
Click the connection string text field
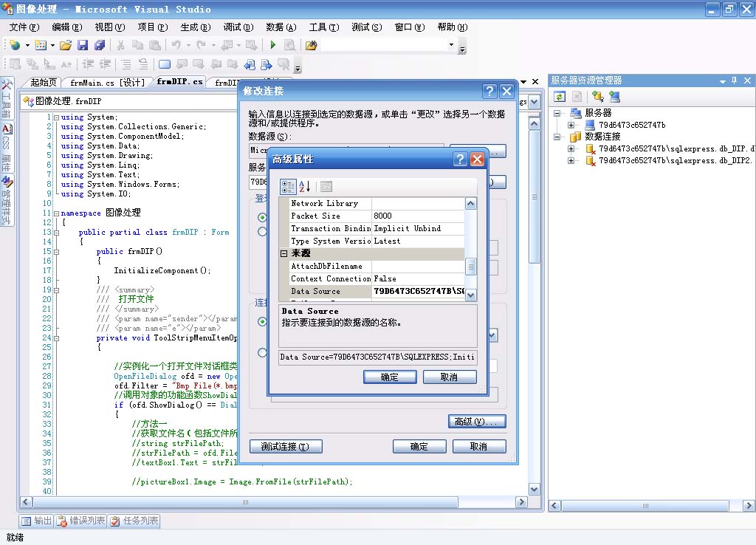(378, 357)
